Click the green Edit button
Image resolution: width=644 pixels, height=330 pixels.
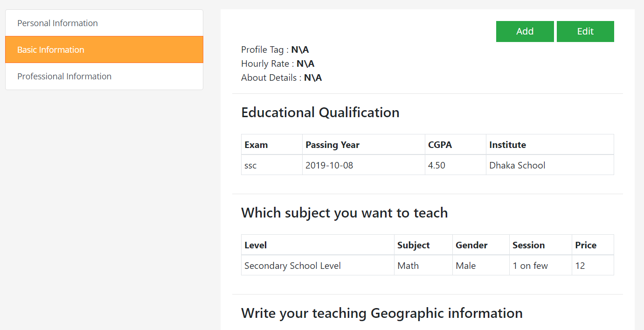585,31
